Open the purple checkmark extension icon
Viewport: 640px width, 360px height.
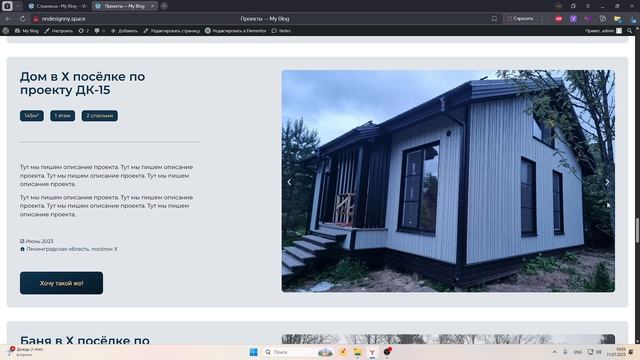573,19
